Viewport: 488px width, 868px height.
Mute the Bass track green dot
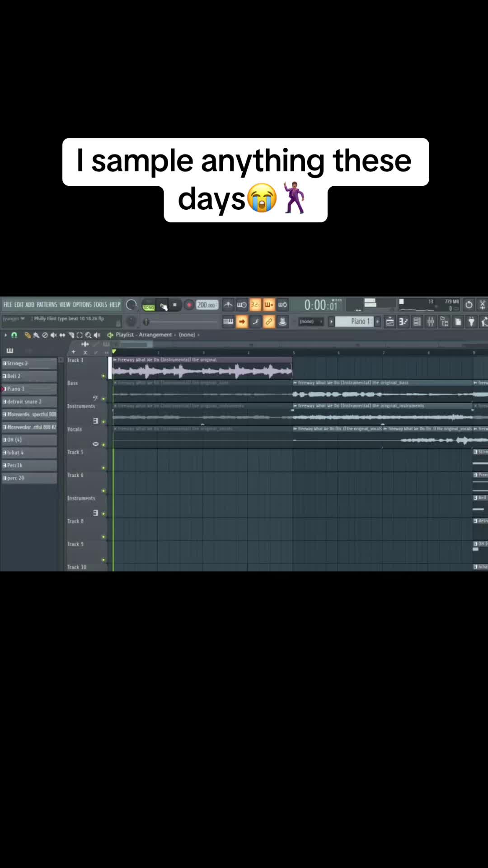click(x=103, y=399)
